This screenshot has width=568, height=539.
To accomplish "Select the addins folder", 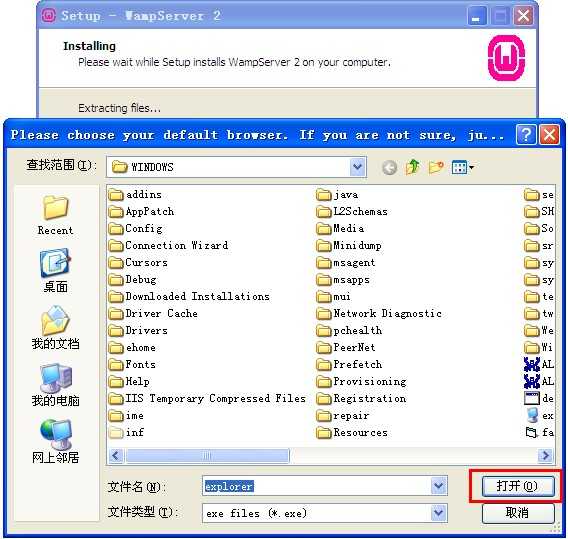I will click(135, 195).
